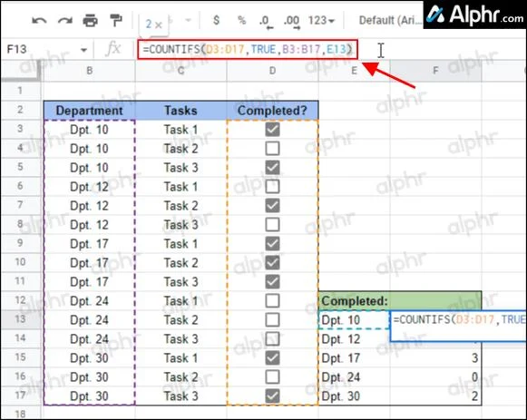The height and width of the screenshot is (420, 527).
Task: Apply currency format with dollar icon
Action: (x=216, y=20)
